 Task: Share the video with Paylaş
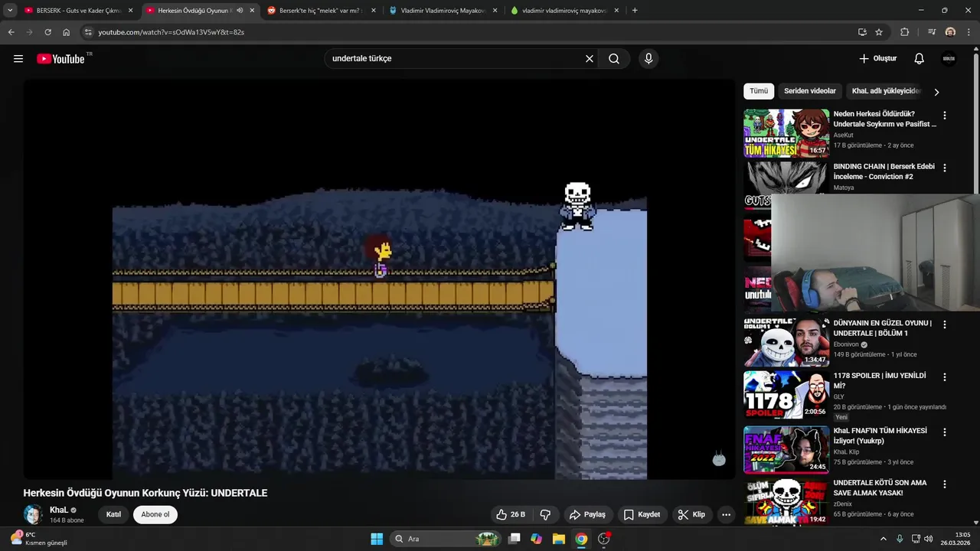pos(587,514)
